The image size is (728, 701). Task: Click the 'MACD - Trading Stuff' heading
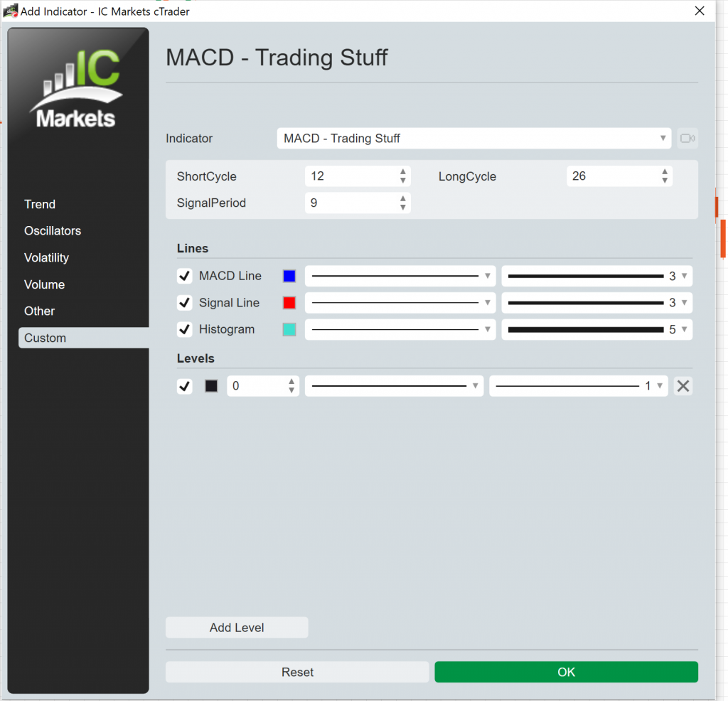point(277,58)
